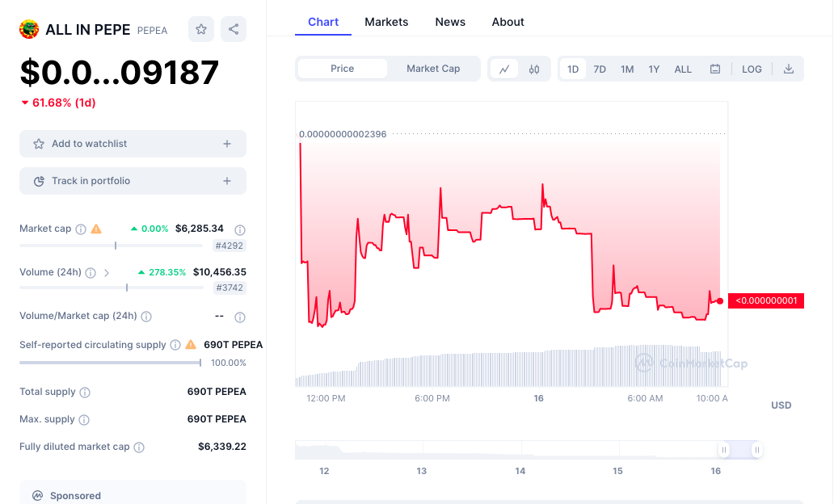Viewport: 834px width, 504px height.
Task: Click the plus icon on Track in portfolio
Action: point(227,181)
